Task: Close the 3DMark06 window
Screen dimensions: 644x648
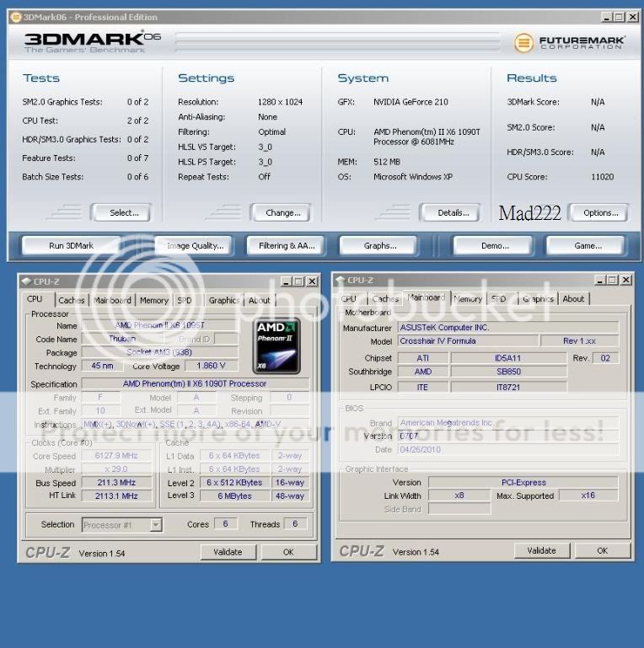Action: pos(633,17)
